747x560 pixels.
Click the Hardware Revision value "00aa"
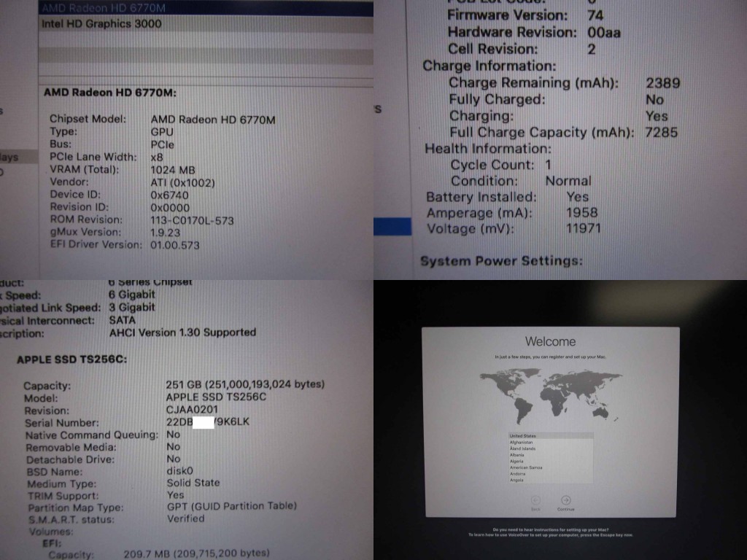[x=604, y=32]
